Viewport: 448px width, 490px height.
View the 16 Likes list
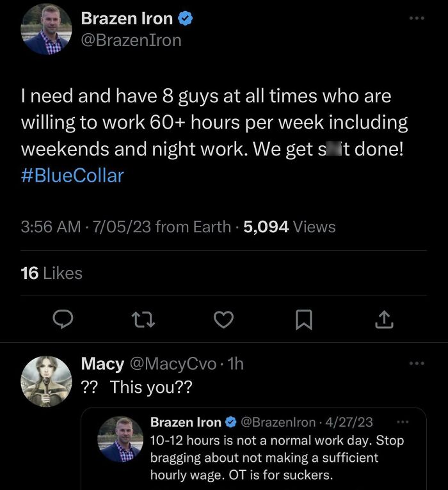[x=52, y=273]
